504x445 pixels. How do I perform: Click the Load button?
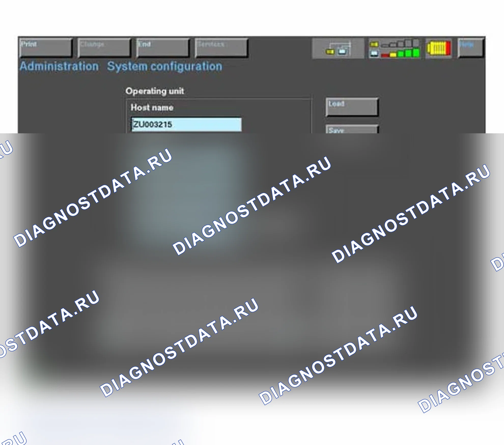pos(352,107)
